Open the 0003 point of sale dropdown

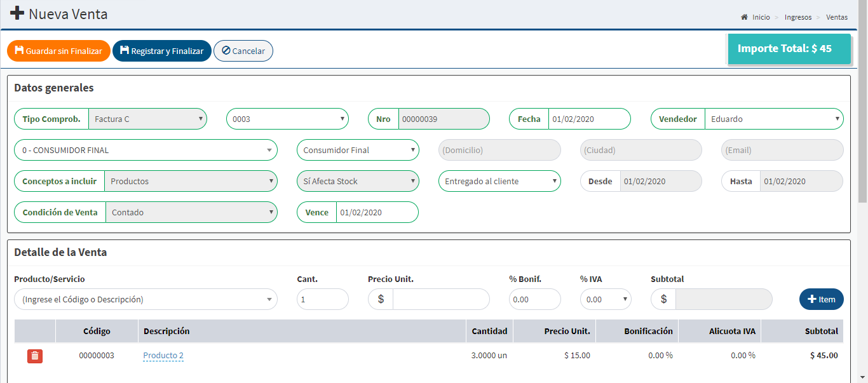pos(287,119)
